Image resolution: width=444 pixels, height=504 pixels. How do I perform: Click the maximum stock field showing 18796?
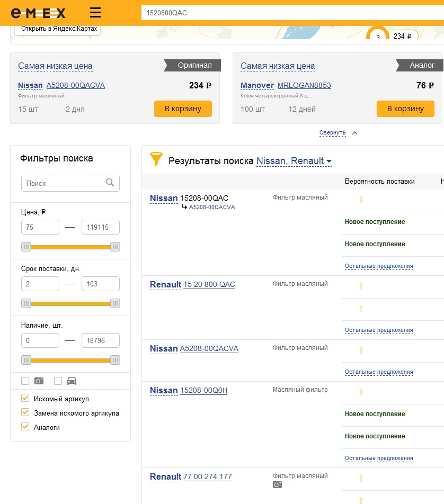click(101, 340)
